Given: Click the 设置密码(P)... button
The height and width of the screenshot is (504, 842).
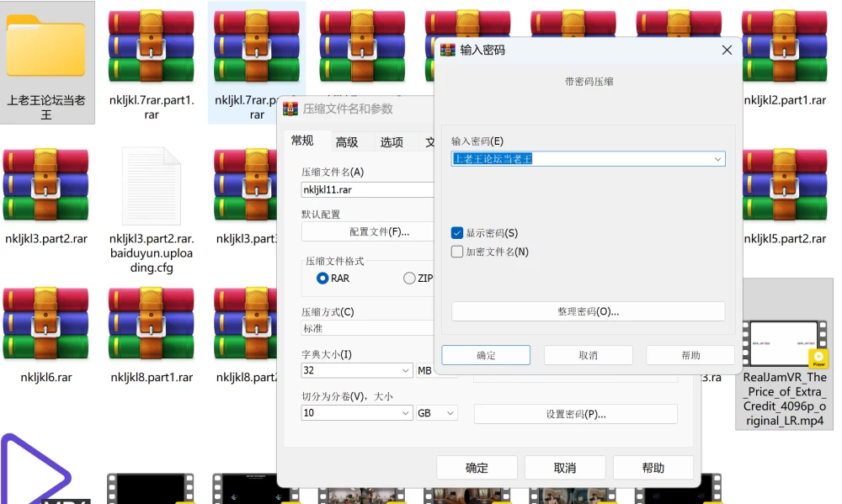Looking at the screenshot, I should click(576, 414).
